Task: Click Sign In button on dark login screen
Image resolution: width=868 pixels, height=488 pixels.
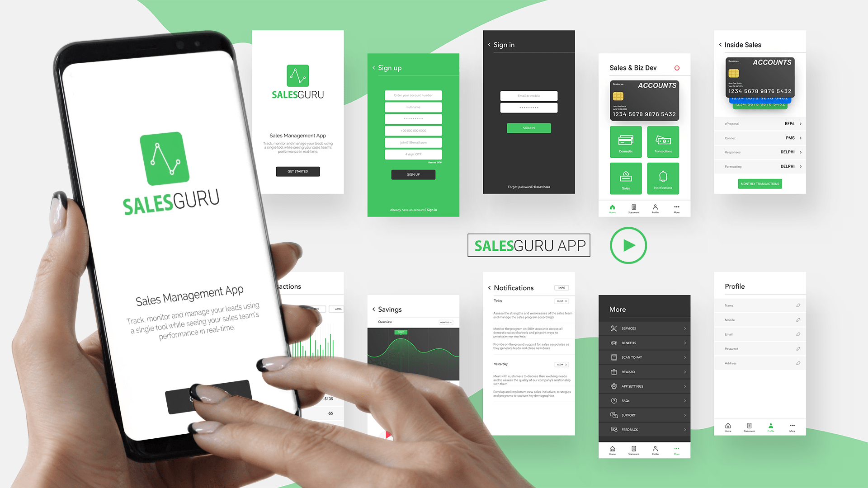Action: coord(529,128)
